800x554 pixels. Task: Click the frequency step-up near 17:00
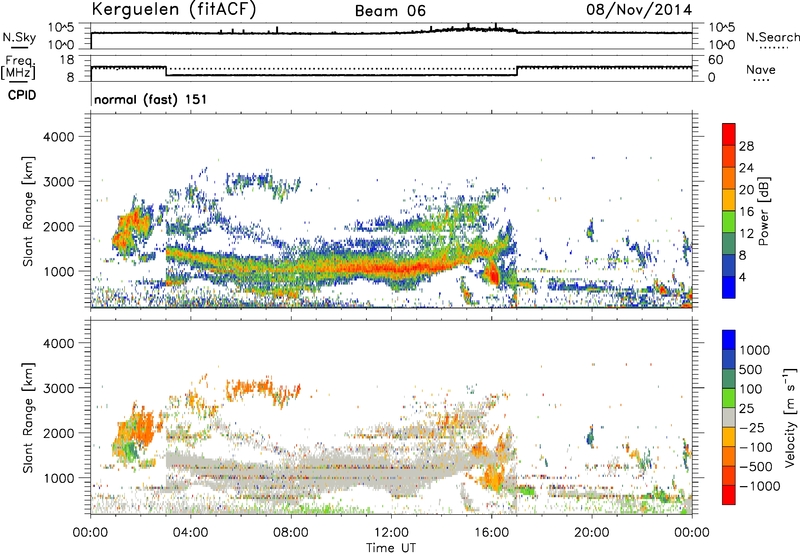(x=517, y=71)
